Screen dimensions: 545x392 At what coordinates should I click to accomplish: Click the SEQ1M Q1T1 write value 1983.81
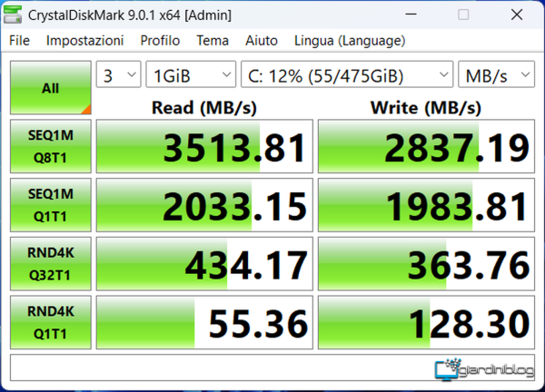[x=426, y=205]
